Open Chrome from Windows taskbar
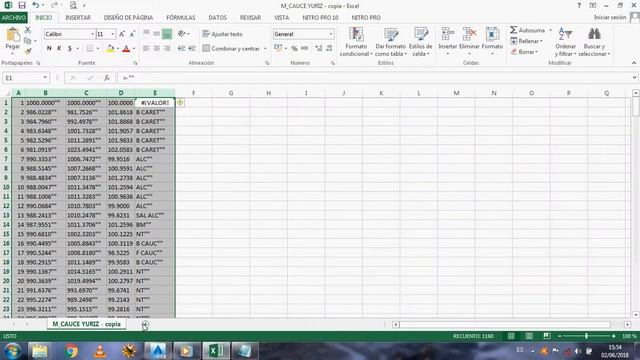 tap(71, 351)
